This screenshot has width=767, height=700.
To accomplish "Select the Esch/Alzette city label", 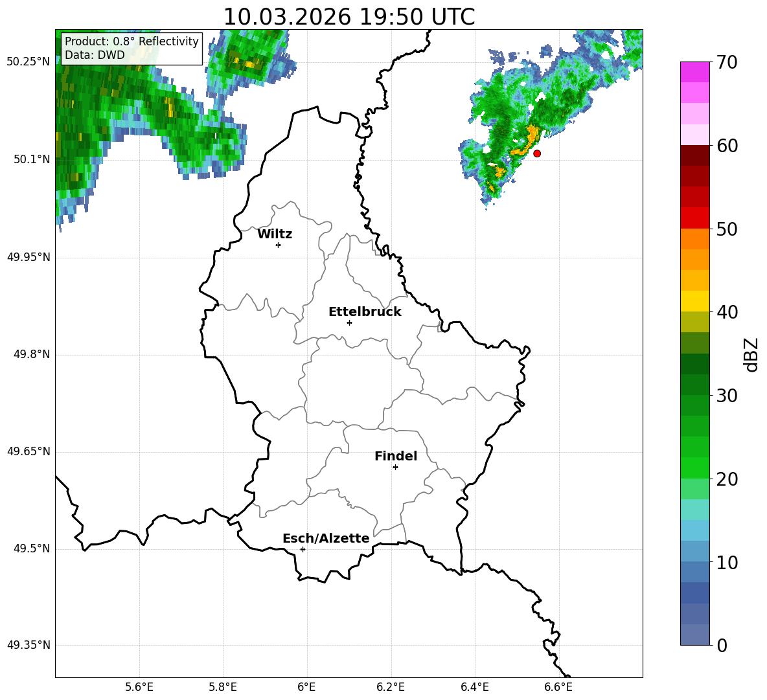I will (326, 538).
